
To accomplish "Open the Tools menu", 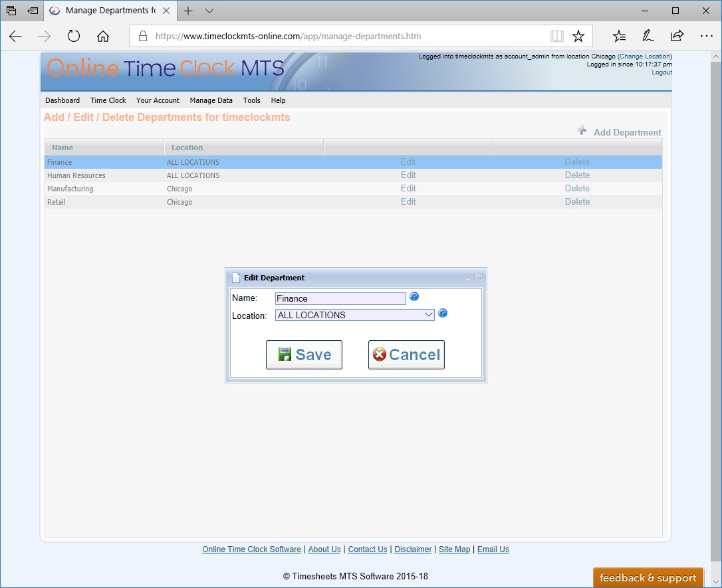I will pyautogui.click(x=252, y=100).
